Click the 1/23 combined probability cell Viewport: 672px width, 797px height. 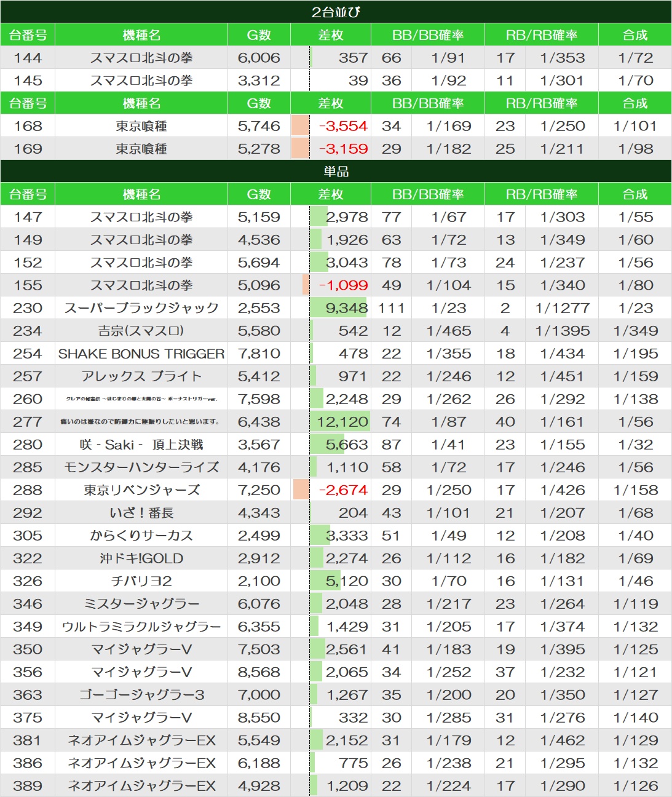[x=635, y=308]
